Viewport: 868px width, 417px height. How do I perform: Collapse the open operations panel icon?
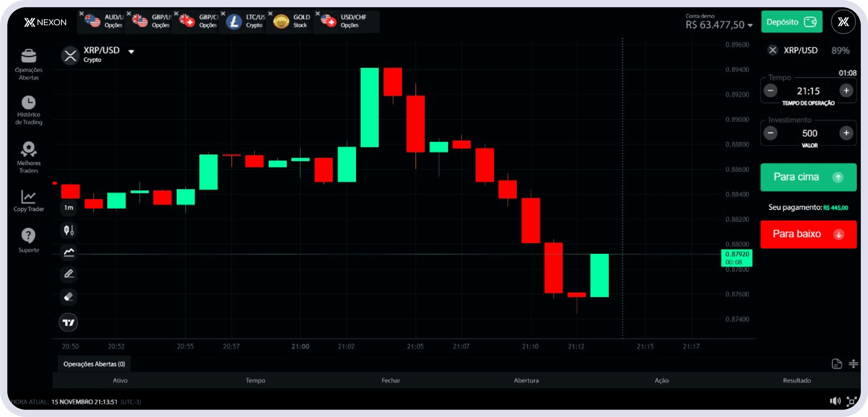pos(853,364)
